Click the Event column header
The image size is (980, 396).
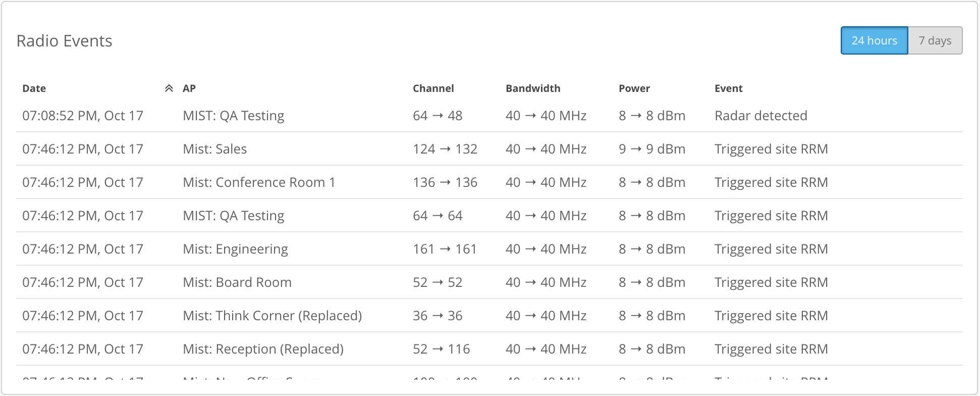(x=728, y=88)
